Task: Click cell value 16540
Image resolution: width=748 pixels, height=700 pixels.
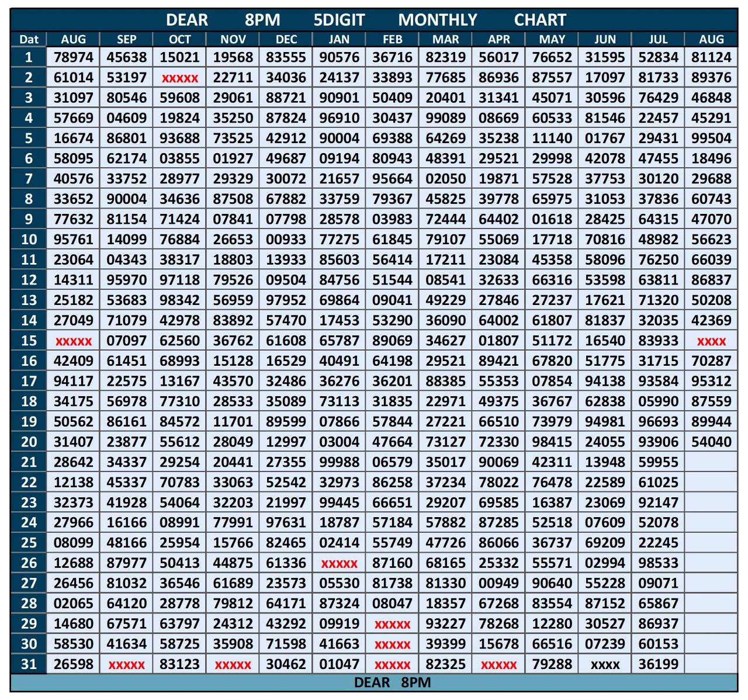Action: tap(605, 341)
